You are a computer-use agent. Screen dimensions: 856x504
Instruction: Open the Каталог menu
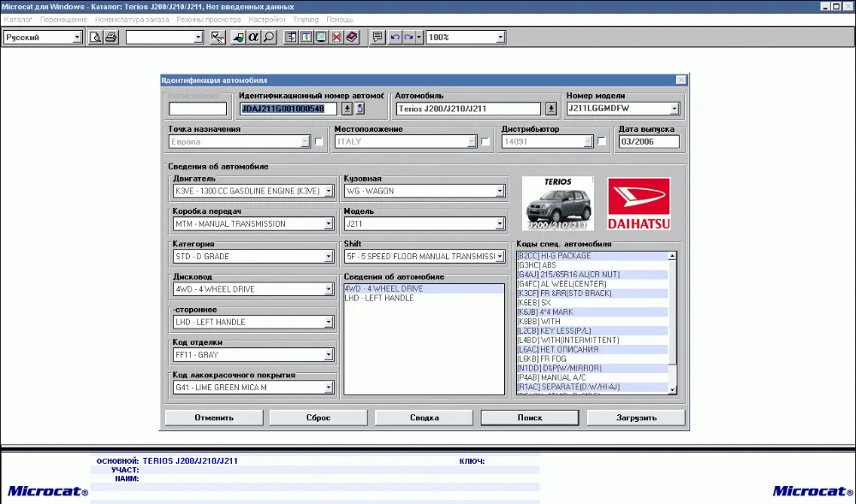18,20
